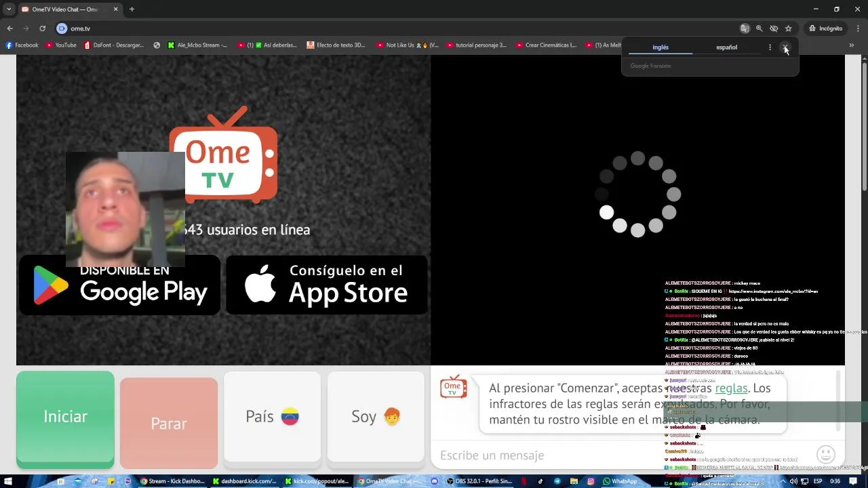Viewport: 868px width, 488px height.
Task: Open Instagram from the taskbar
Action: pos(591,481)
